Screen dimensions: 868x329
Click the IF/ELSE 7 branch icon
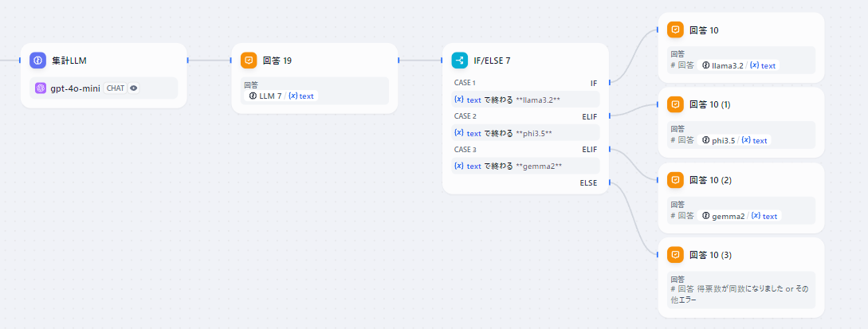[460, 61]
